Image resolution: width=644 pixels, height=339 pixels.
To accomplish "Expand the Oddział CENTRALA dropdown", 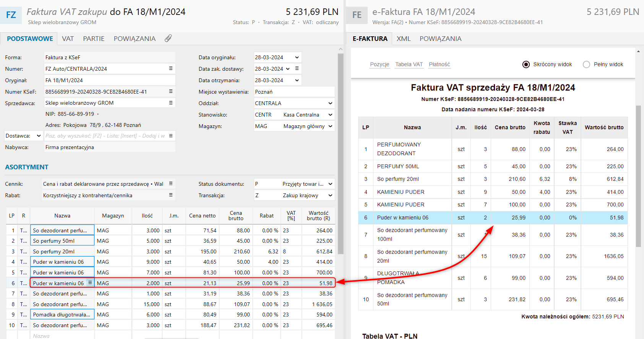I will 330,103.
